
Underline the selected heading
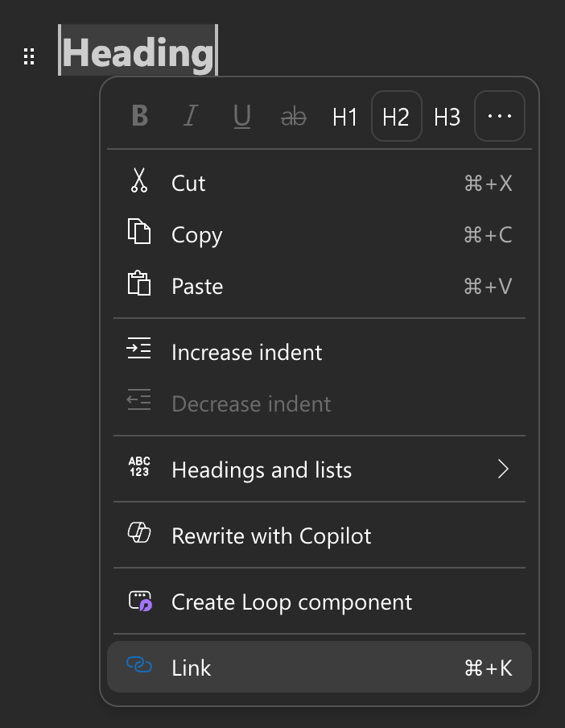coord(241,116)
